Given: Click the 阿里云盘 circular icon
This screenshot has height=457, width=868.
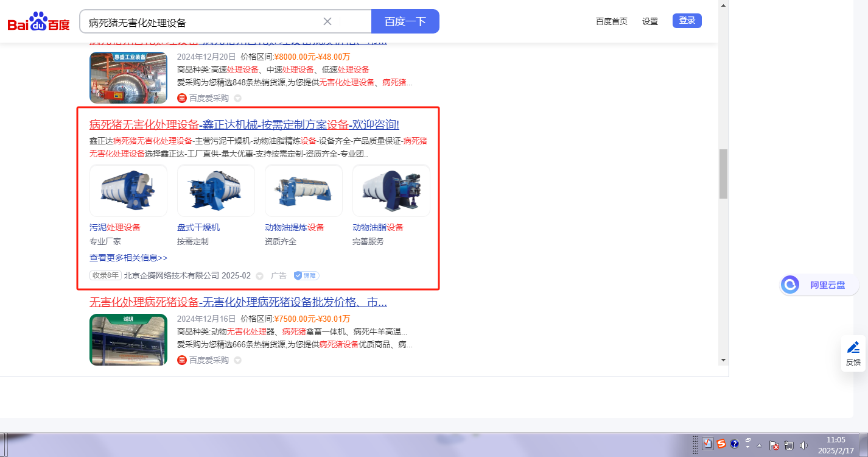Looking at the screenshot, I should pyautogui.click(x=790, y=285).
